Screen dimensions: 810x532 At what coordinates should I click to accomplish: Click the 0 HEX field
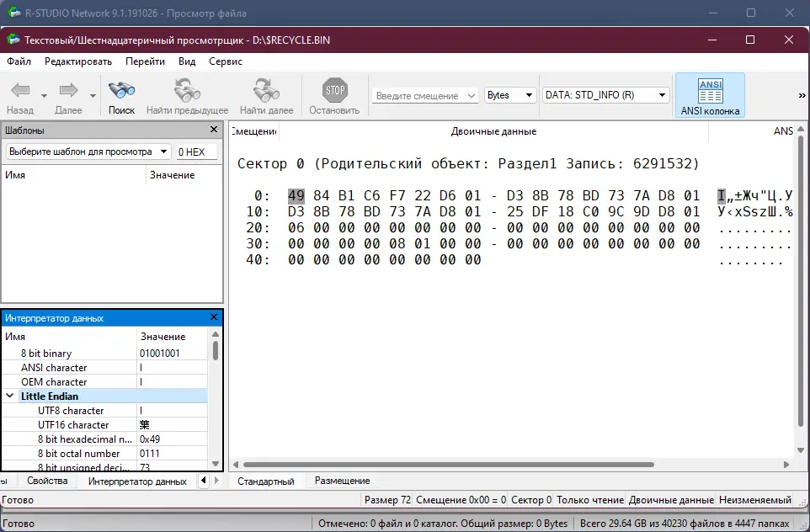(x=196, y=152)
